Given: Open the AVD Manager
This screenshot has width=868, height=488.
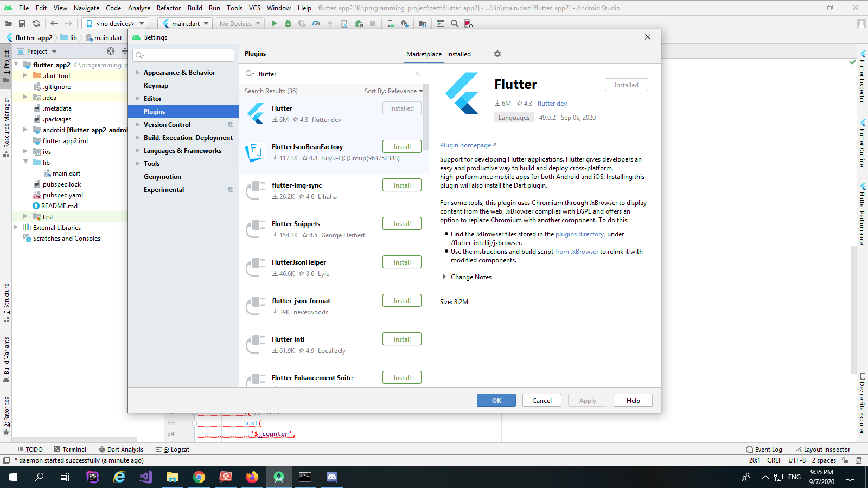Looking at the screenshot, I should point(390,23).
